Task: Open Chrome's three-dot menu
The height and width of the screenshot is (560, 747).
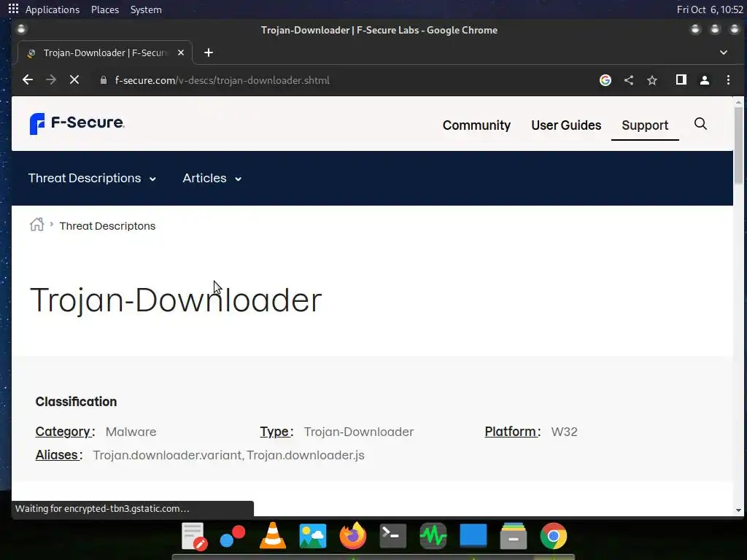Action: point(729,80)
